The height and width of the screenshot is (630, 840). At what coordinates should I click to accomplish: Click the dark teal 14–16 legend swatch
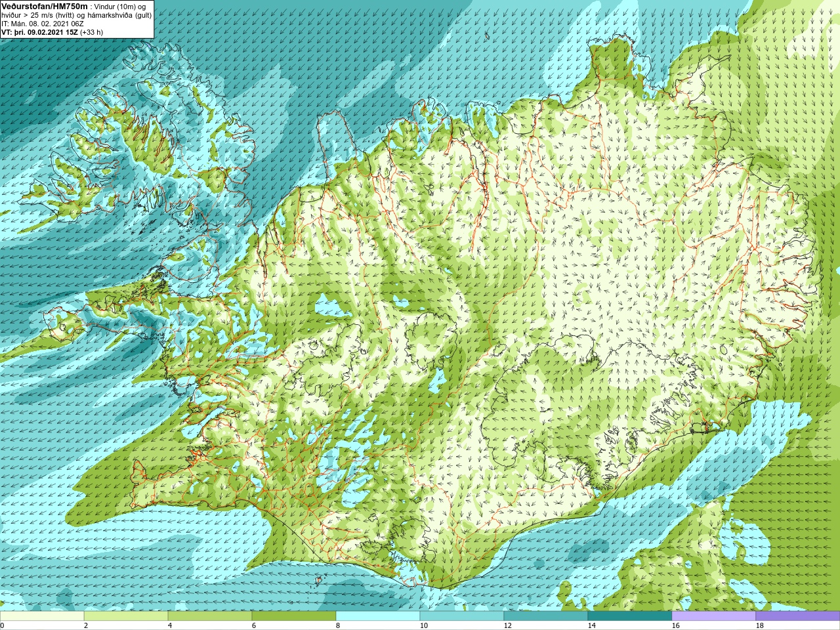tap(630, 616)
